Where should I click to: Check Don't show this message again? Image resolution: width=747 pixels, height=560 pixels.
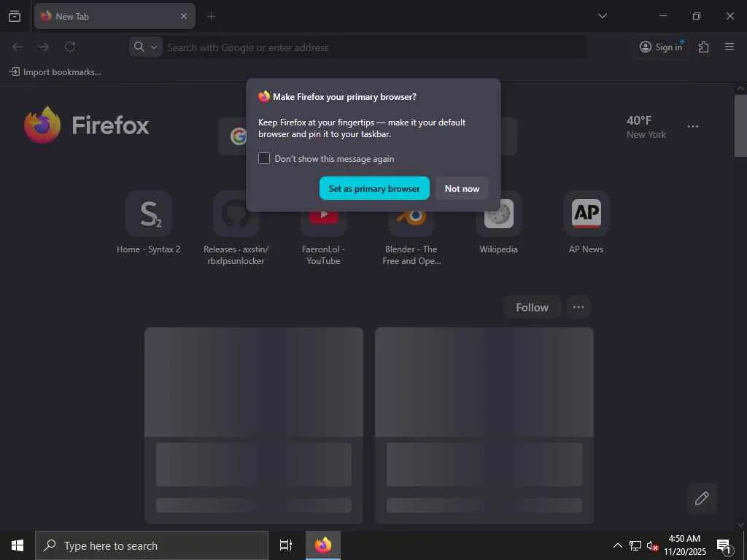pos(264,158)
